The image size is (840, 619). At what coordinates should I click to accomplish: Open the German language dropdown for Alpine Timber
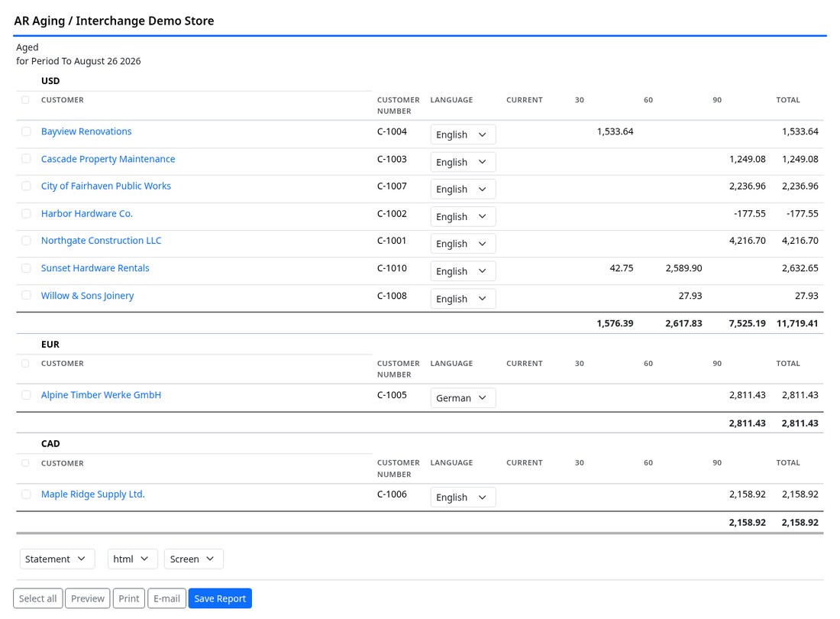click(x=463, y=397)
